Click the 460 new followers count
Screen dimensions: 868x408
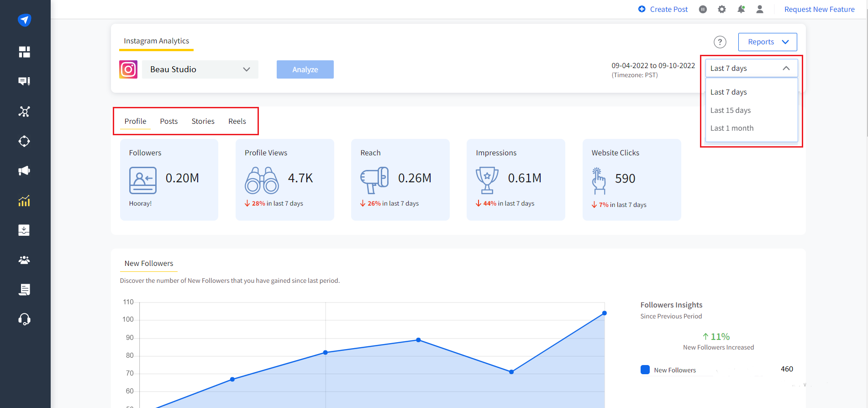click(787, 369)
